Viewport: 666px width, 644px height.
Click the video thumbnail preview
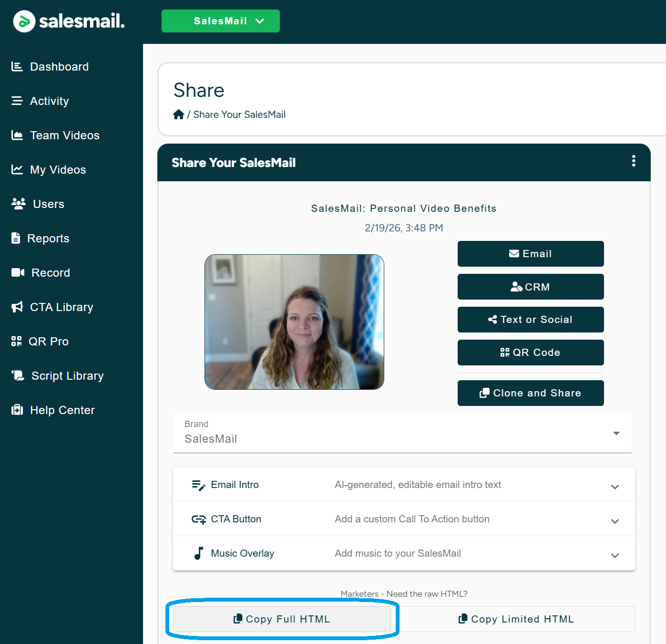pyautogui.click(x=294, y=322)
